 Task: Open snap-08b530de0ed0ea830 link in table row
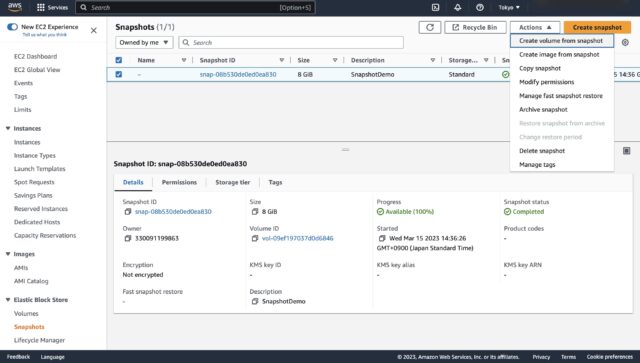point(238,74)
